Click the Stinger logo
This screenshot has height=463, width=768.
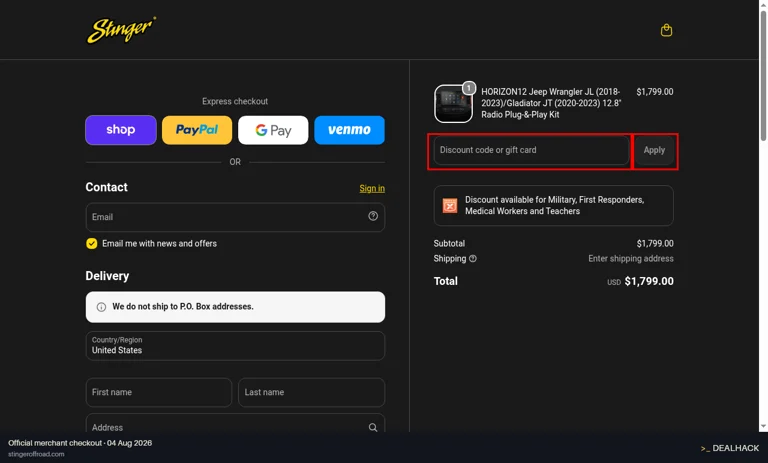click(x=121, y=30)
